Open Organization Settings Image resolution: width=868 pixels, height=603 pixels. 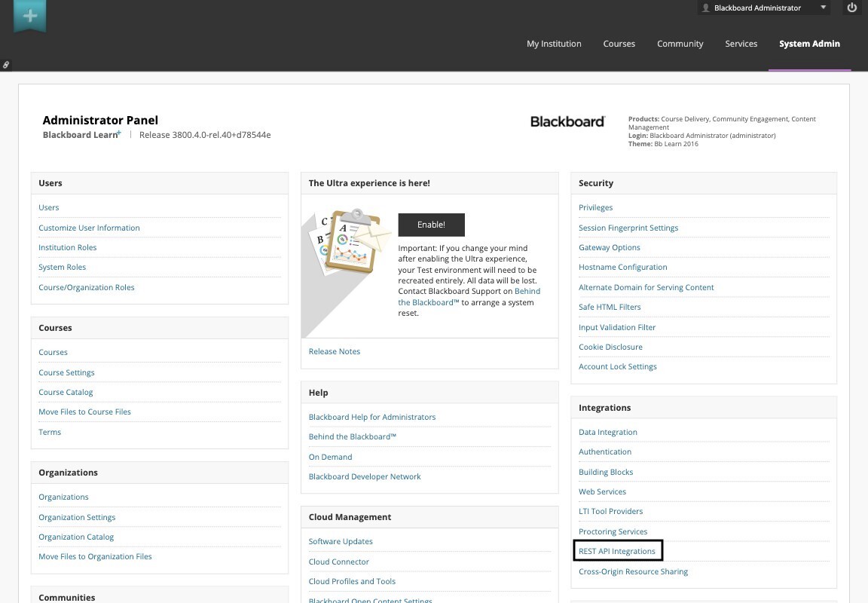coord(77,517)
